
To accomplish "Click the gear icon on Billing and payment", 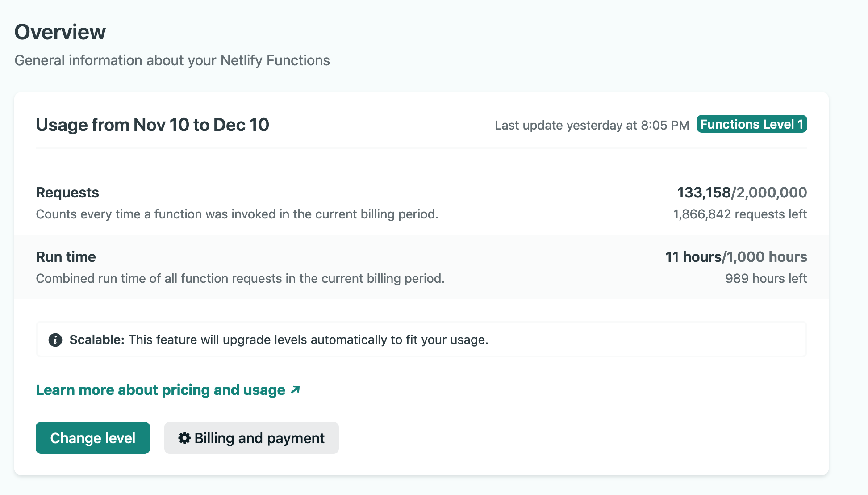I will tap(184, 438).
